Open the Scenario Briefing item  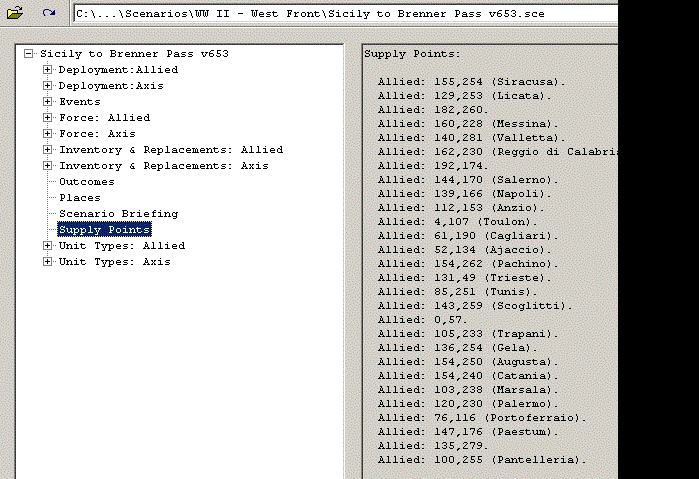[x=119, y=214]
